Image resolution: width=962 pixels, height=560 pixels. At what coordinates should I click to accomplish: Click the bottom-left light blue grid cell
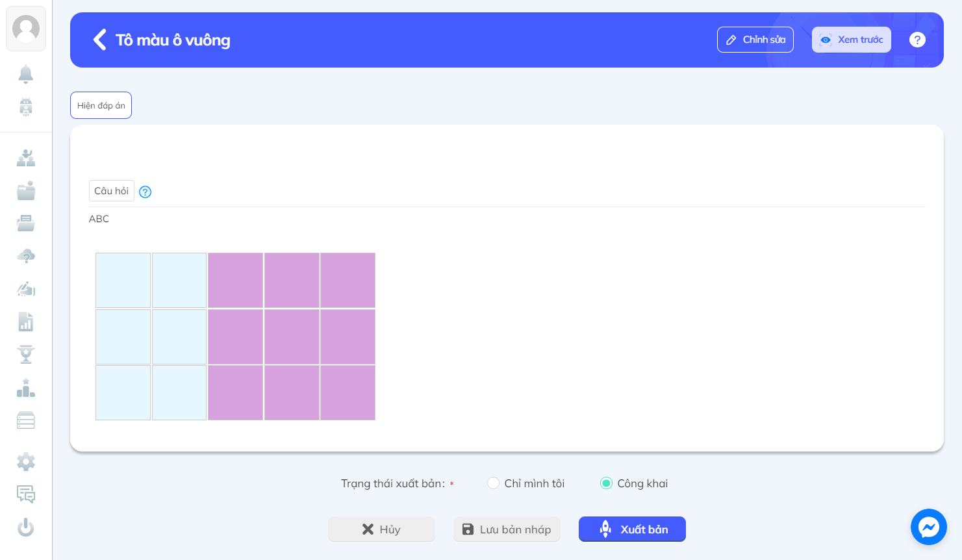123,392
